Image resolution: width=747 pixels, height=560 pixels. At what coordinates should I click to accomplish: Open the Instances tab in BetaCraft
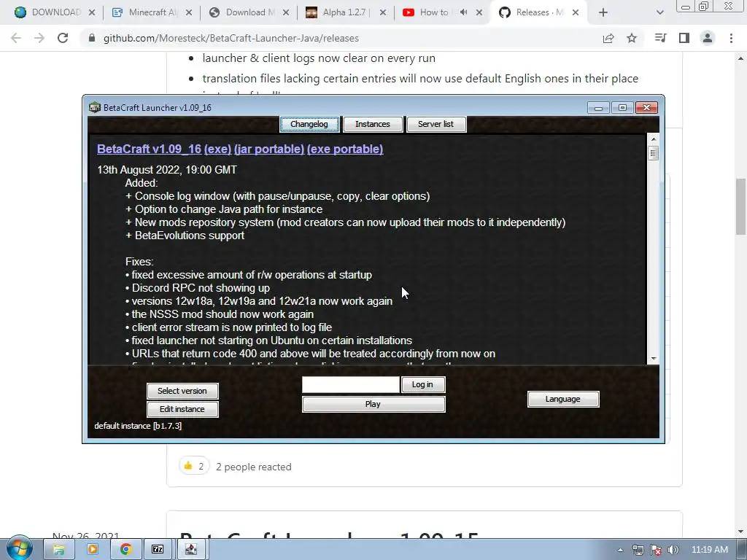point(373,124)
